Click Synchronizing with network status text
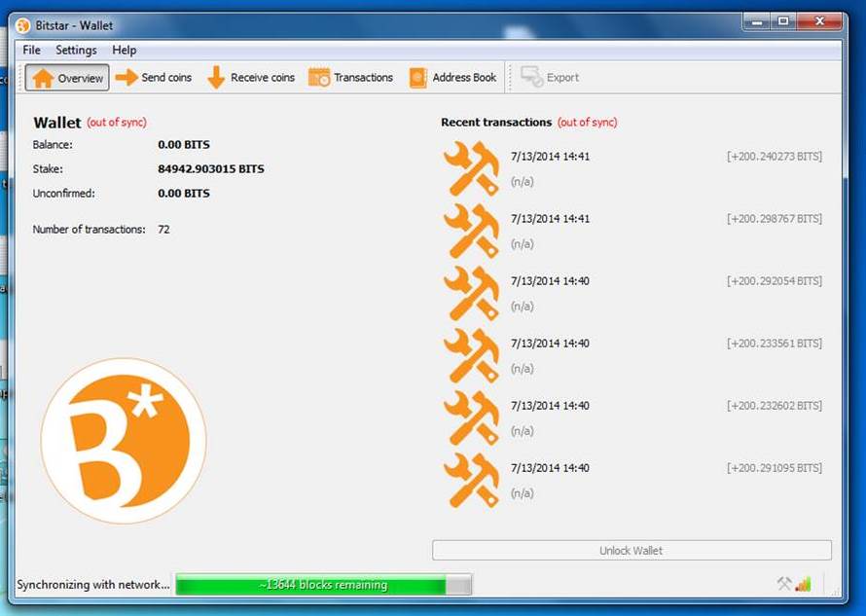 pyautogui.click(x=93, y=585)
